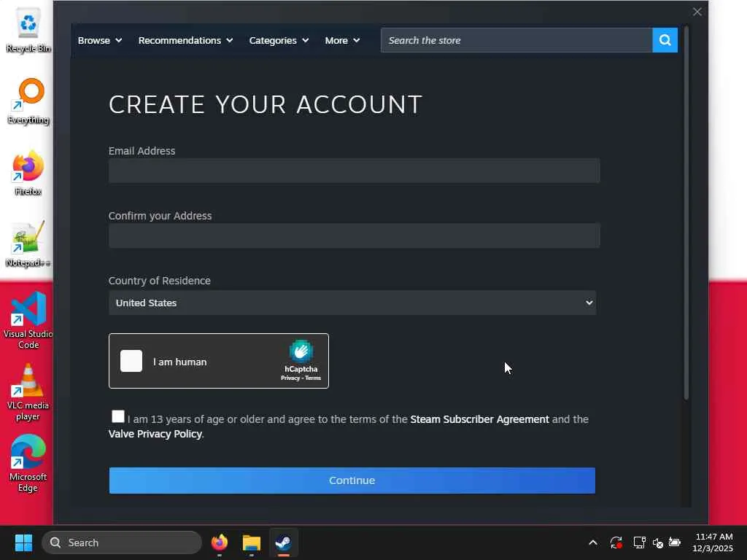The height and width of the screenshot is (560, 747).
Task: Select the Notepad++ desktop shortcut
Action: click(28, 244)
